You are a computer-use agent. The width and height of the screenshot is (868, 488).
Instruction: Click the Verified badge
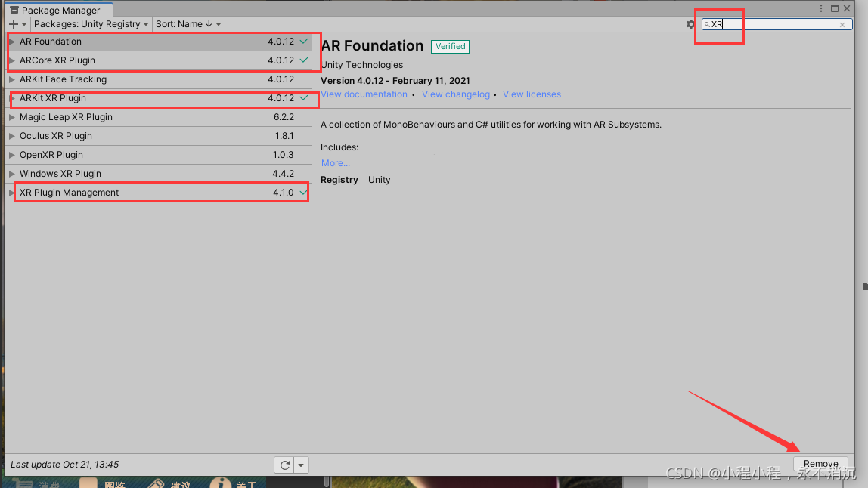coord(450,47)
